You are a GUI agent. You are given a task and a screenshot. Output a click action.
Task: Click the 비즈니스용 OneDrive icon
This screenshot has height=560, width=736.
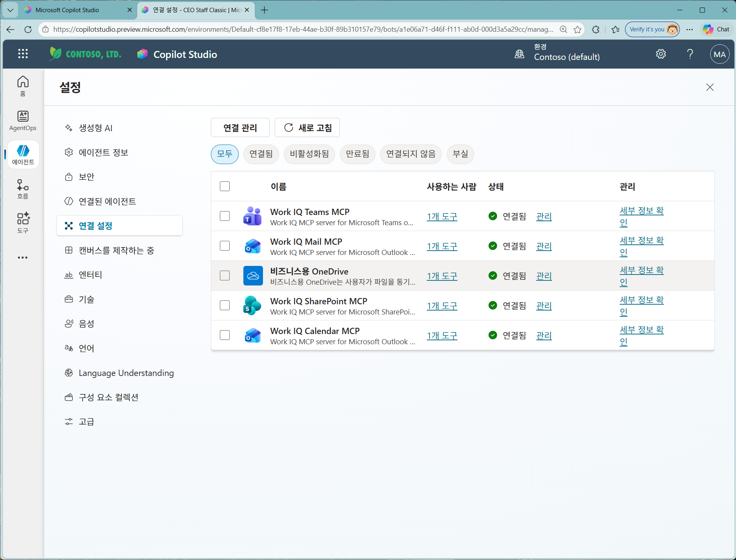point(253,276)
